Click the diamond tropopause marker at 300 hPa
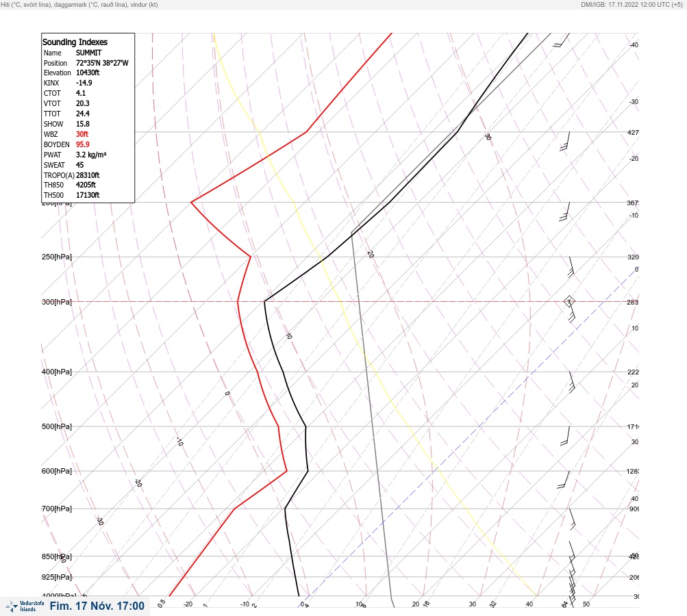This screenshot has height=616, width=687. [569, 301]
